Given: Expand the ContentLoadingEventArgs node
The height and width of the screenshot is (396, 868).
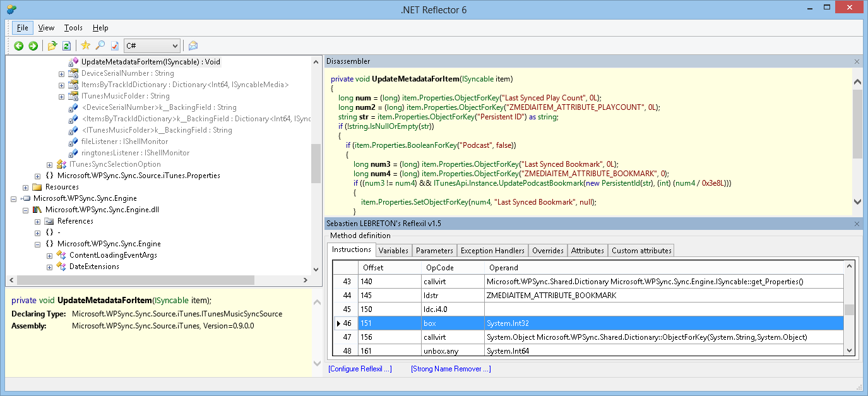Looking at the screenshot, I should click(50, 255).
